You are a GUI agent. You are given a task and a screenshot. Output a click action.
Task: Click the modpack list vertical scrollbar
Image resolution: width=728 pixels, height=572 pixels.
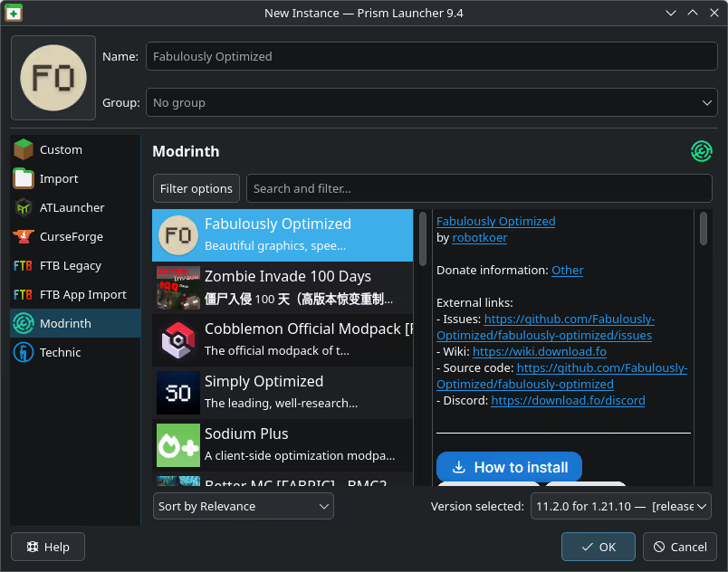pyautogui.click(x=422, y=240)
